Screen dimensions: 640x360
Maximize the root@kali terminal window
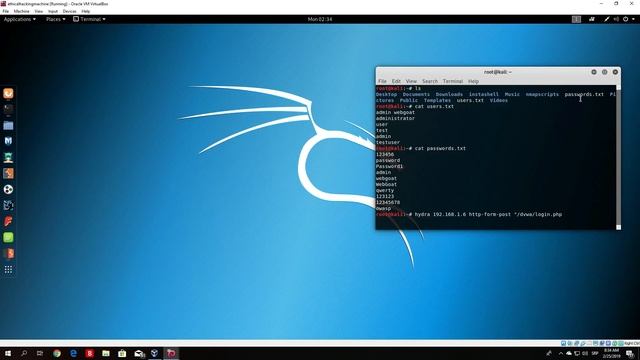604,72
